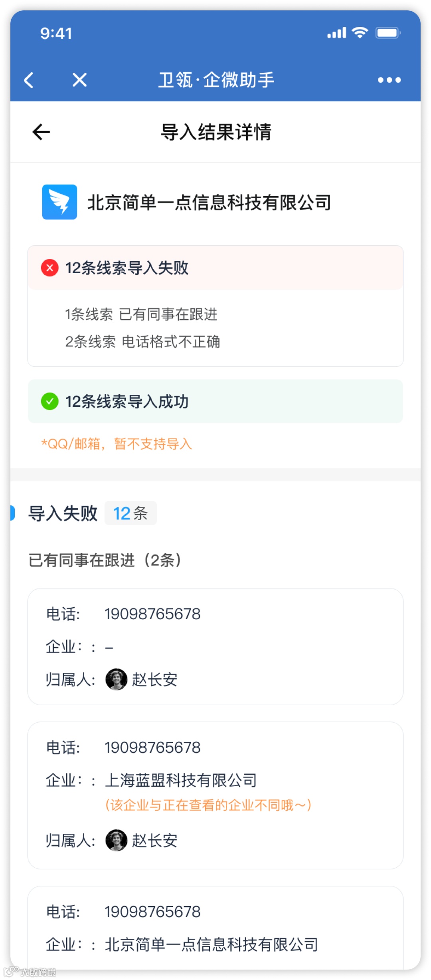Expand the 12条线索导入失败 banner
Screen dimensions: 431x980
(215, 268)
